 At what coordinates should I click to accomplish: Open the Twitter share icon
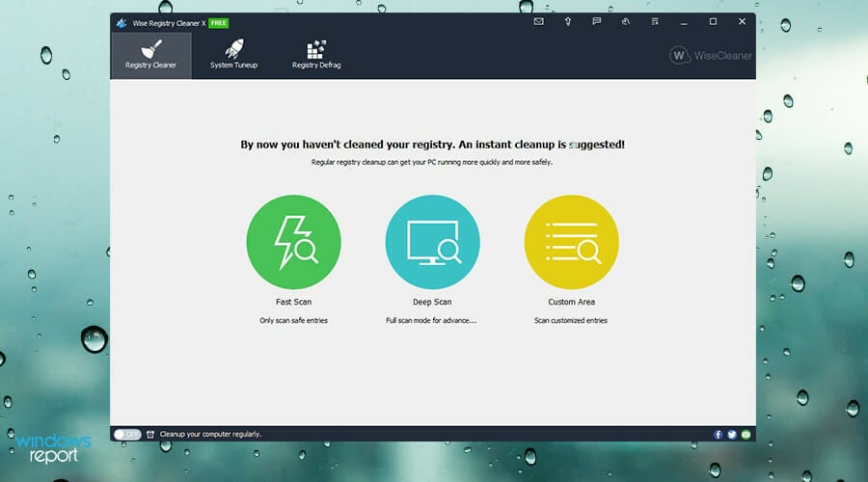pyautogui.click(x=732, y=435)
